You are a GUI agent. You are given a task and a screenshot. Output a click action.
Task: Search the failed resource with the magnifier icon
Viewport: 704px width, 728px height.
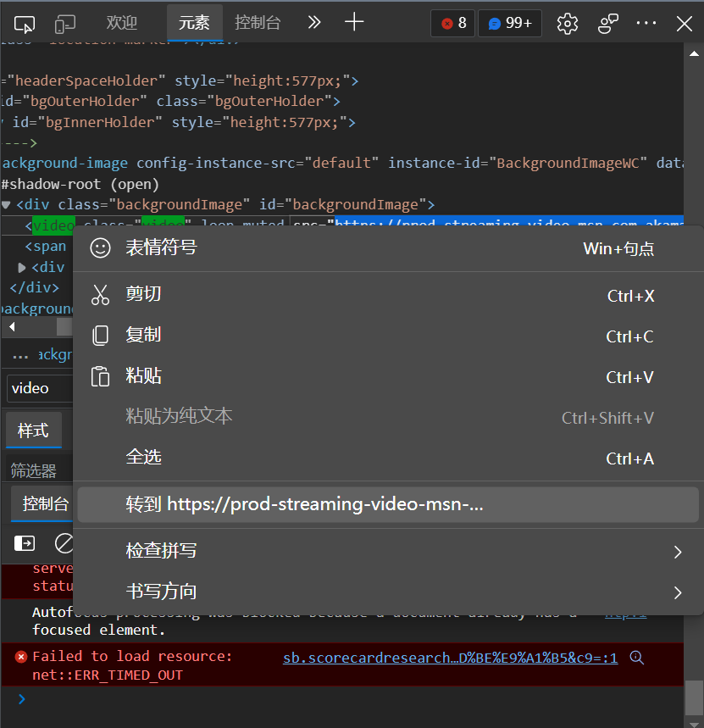(637, 657)
